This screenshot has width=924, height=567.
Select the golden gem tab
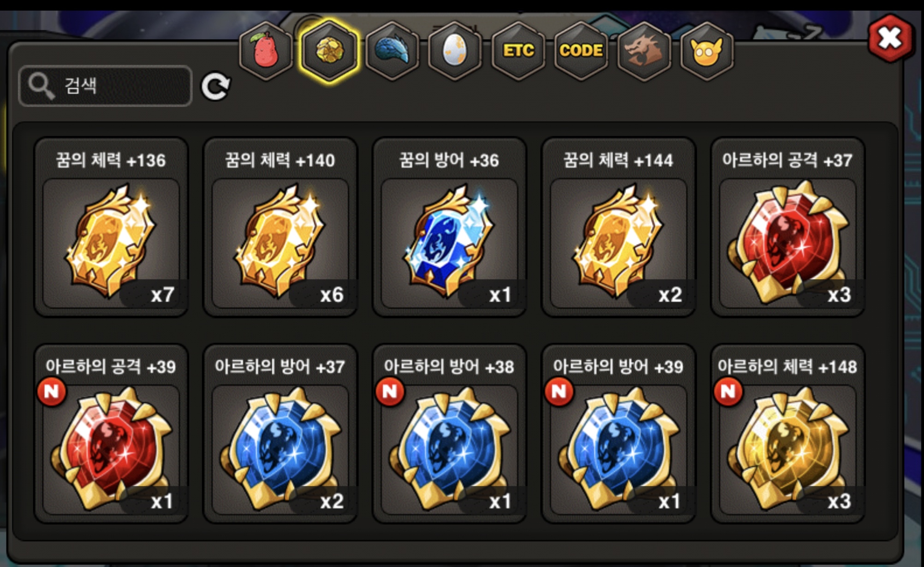pos(328,51)
